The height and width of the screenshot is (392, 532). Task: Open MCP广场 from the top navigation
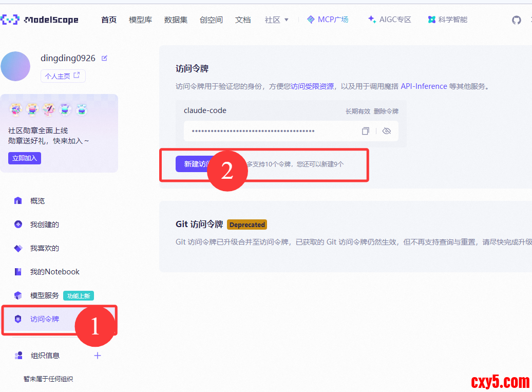328,20
